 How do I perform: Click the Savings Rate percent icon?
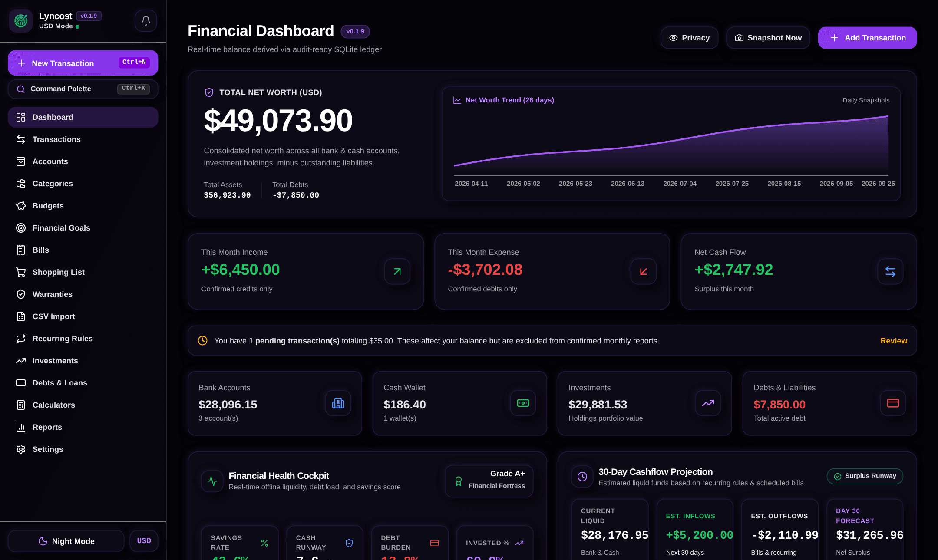(x=264, y=543)
